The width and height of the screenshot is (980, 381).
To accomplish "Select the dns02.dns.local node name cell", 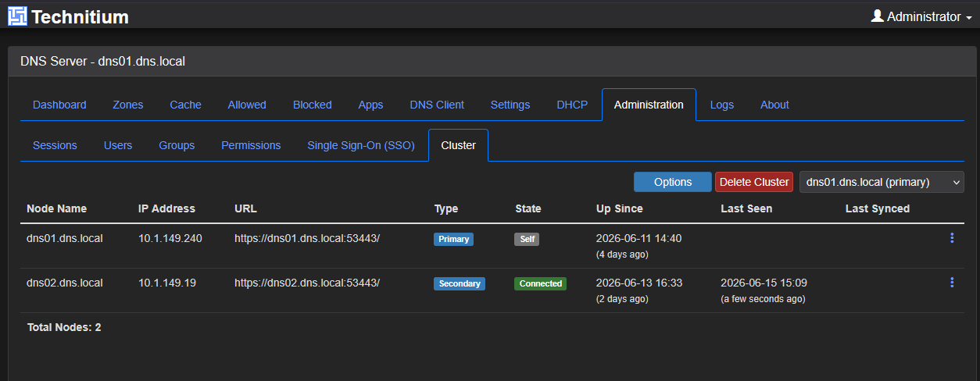I will [65, 283].
